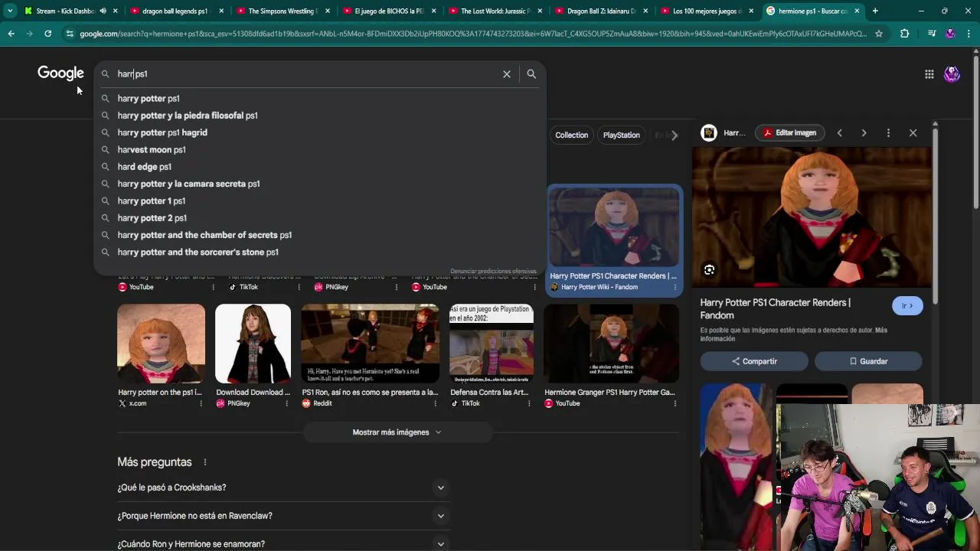Switch to The Simpsons Wrestling tab

281,11
